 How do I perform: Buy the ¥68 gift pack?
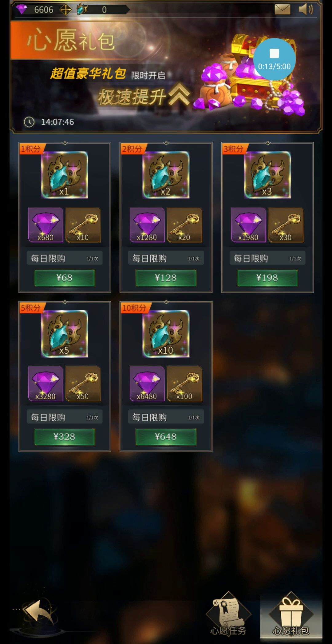pos(65,278)
